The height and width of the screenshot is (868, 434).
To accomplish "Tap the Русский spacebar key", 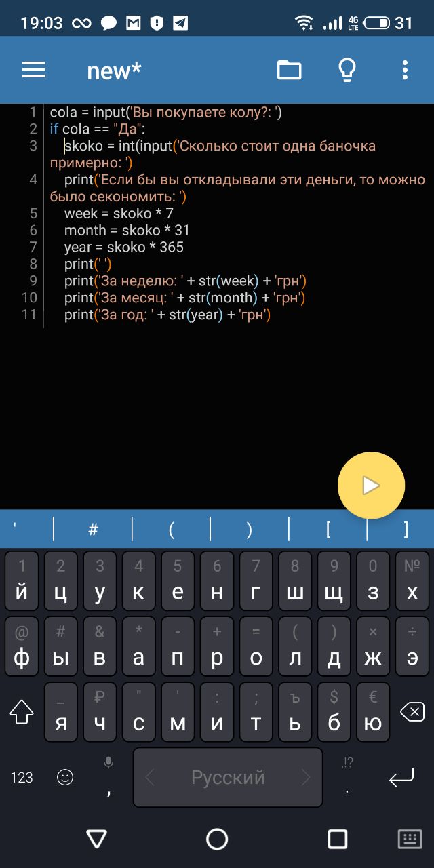I will (228, 777).
